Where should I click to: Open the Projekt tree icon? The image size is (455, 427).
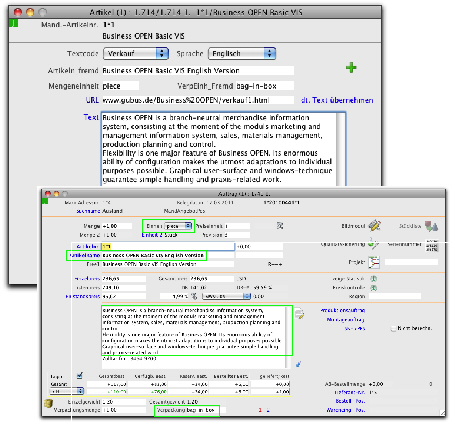[374, 262]
